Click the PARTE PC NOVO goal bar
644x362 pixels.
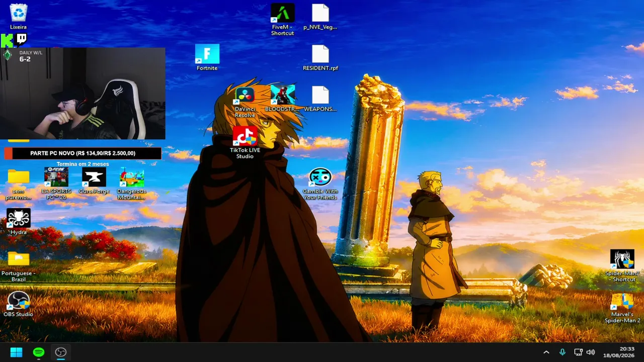click(x=83, y=153)
